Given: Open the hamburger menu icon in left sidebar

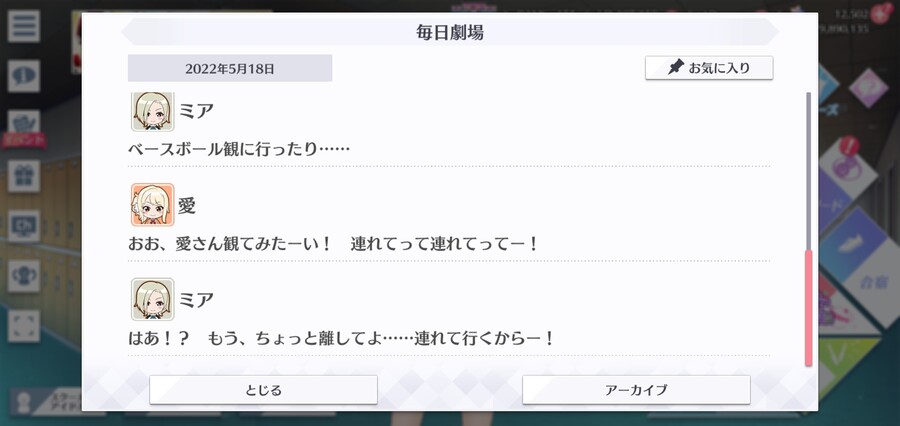Looking at the screenshot, I should [24, 26].
